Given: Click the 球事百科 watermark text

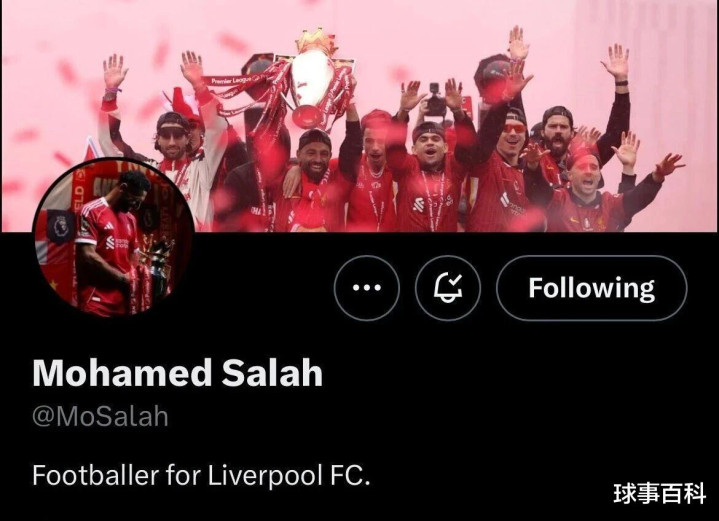Looking at the screenshot, I should click(x=659, y=493).
